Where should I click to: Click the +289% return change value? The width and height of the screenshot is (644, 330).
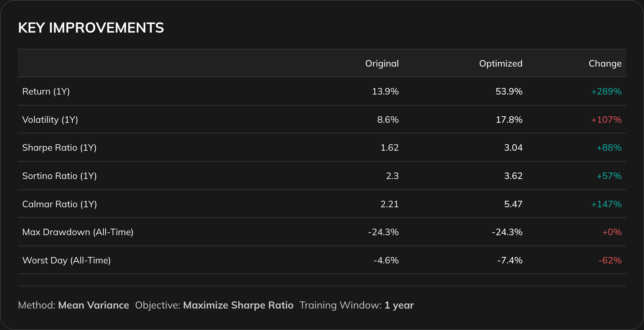[606, 92]
